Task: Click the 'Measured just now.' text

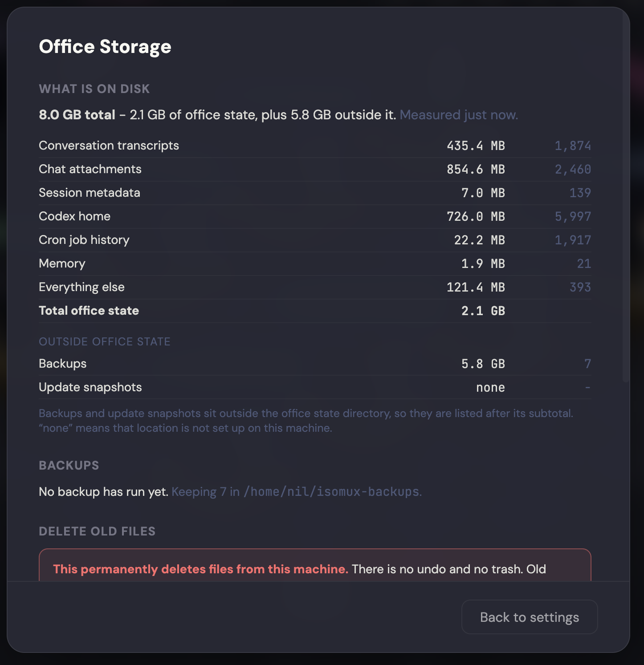Action: [x=459, y=115]
